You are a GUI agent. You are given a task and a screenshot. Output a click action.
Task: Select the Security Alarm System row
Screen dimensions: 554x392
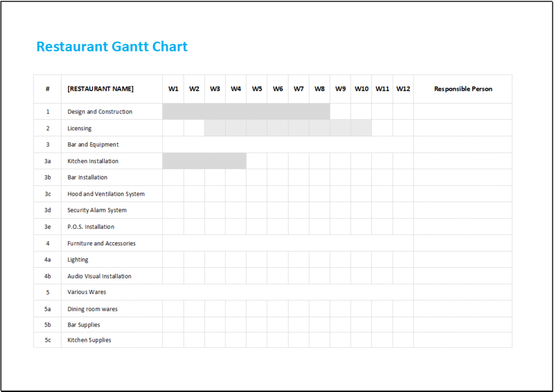(x=96, y=210)
